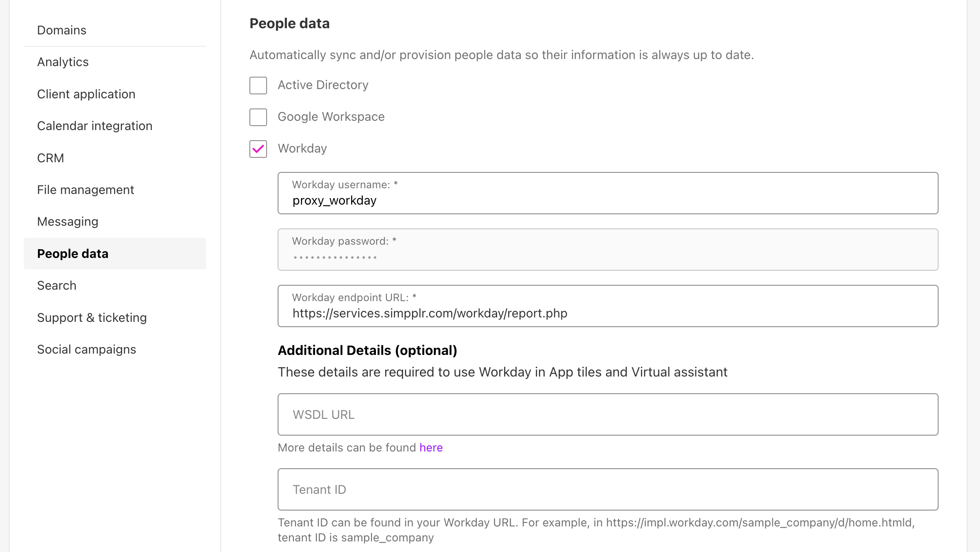Open the Support & ticketing section

[92, 317]
